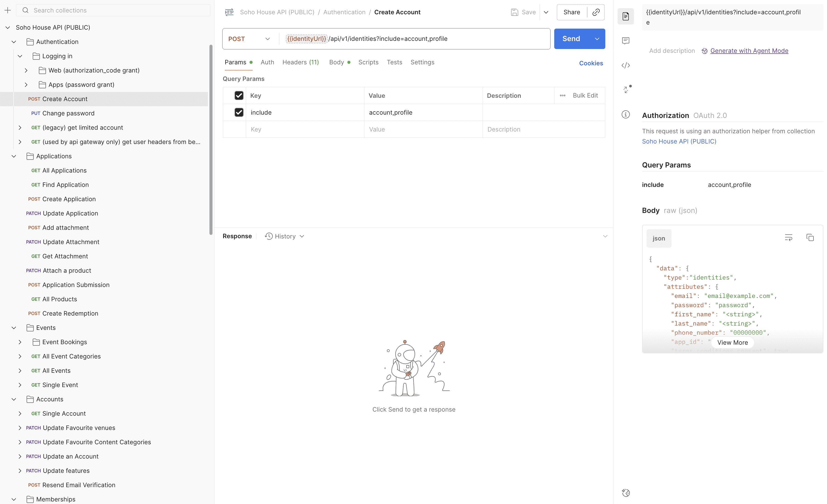Expand the Web (authorization_code grant) folder
Viewport: 827px width, 504px height.
(26, 70)
